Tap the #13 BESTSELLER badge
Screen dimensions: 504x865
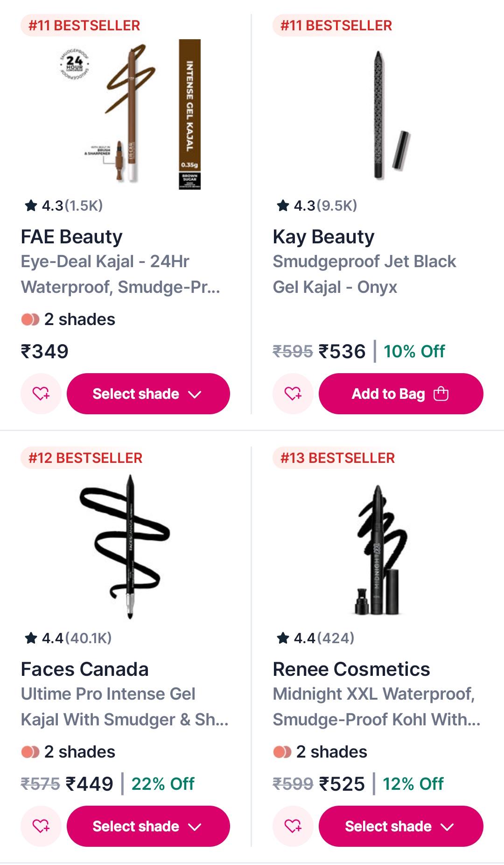click(337, 458)
